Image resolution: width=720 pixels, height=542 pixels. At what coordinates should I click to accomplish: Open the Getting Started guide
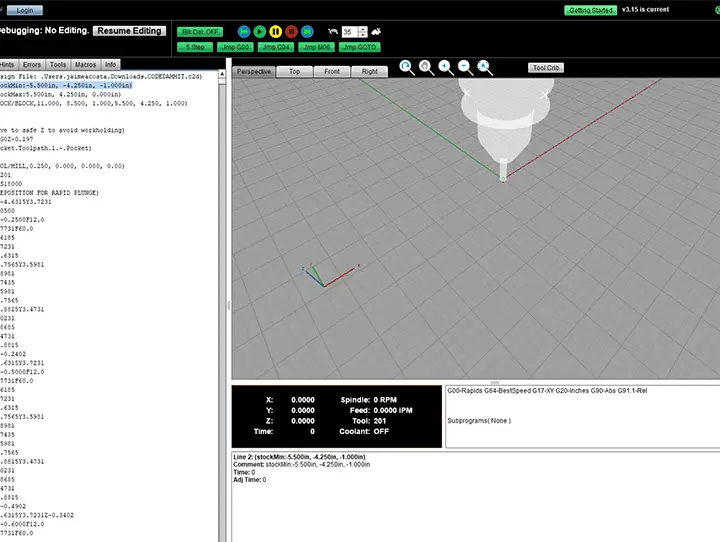coord(591,10)
